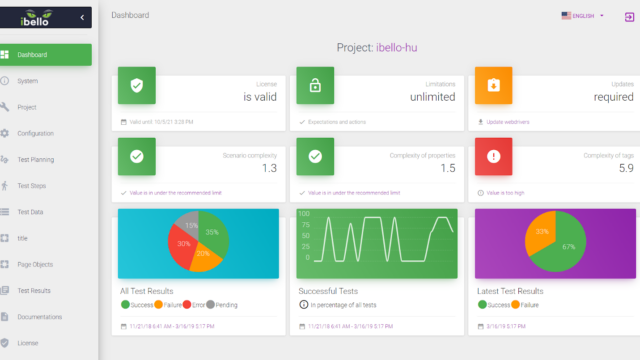Open the ENGLISH language dropdown
Viewport: 640px width, 360px height.
tap(583, 16)
